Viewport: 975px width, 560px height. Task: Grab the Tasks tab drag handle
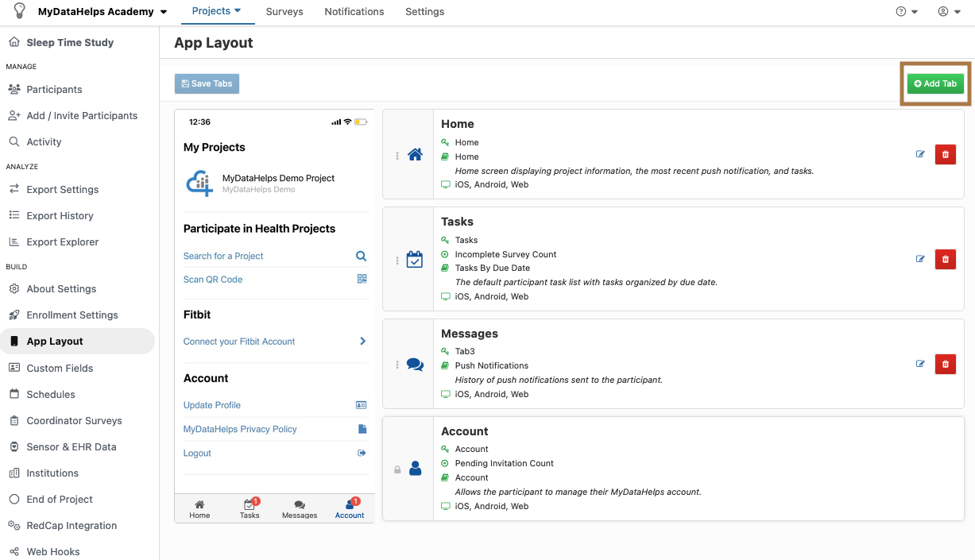[x=397, y=260]
